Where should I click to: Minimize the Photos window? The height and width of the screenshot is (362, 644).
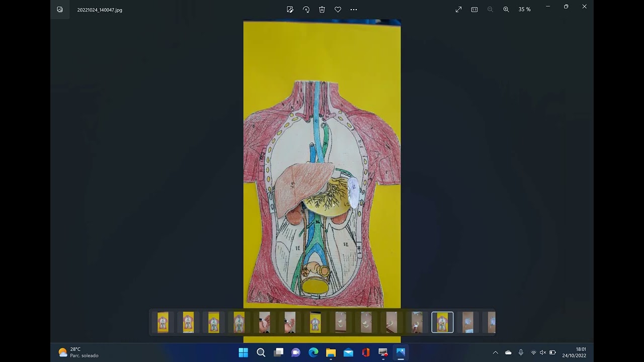[548, 7]
